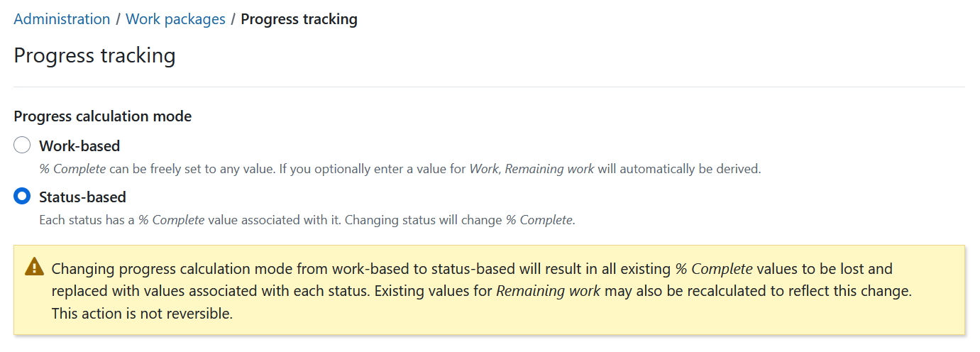Click the slash separator after Work packages
The height and width of the screenshot is (352, 980).
tap(233, 19)
